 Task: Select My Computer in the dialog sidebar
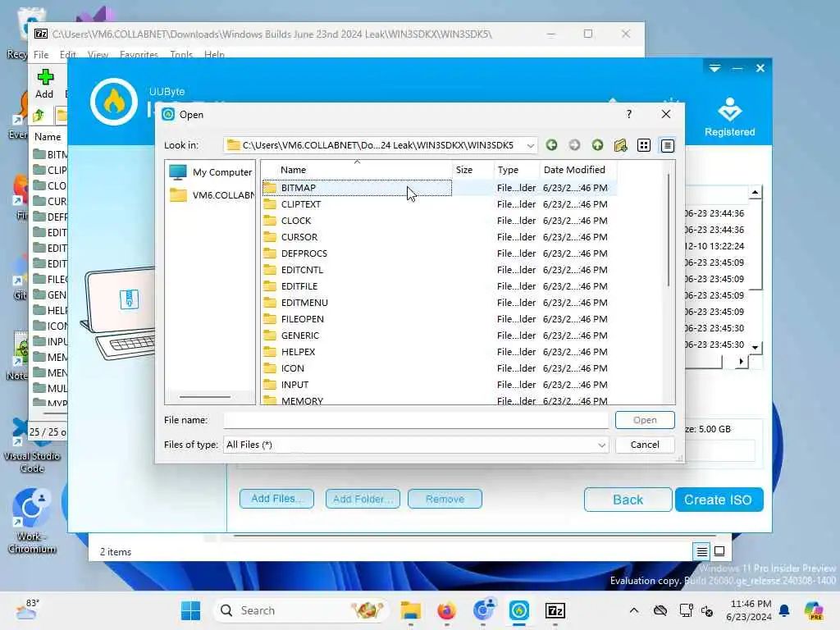tap(211, 172)
